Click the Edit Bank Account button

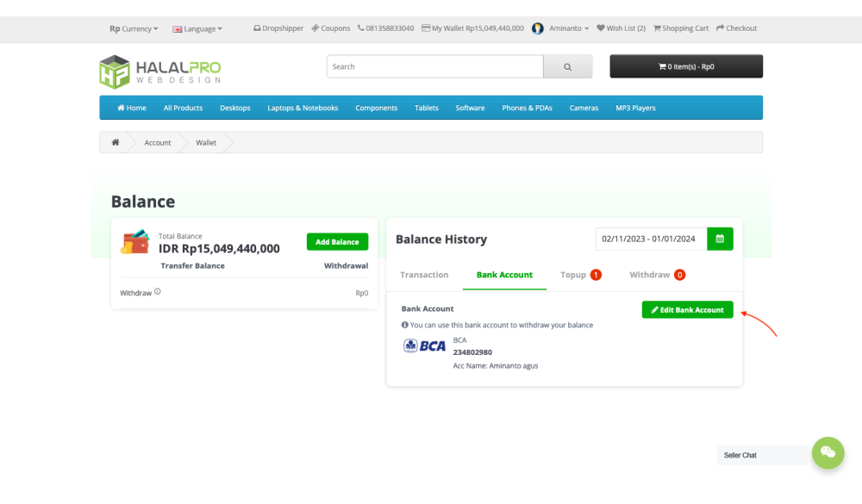(x=687, y=309)
